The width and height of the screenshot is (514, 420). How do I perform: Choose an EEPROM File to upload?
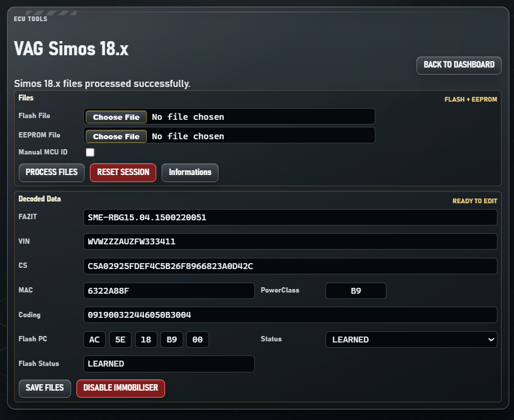pos(116,136)
